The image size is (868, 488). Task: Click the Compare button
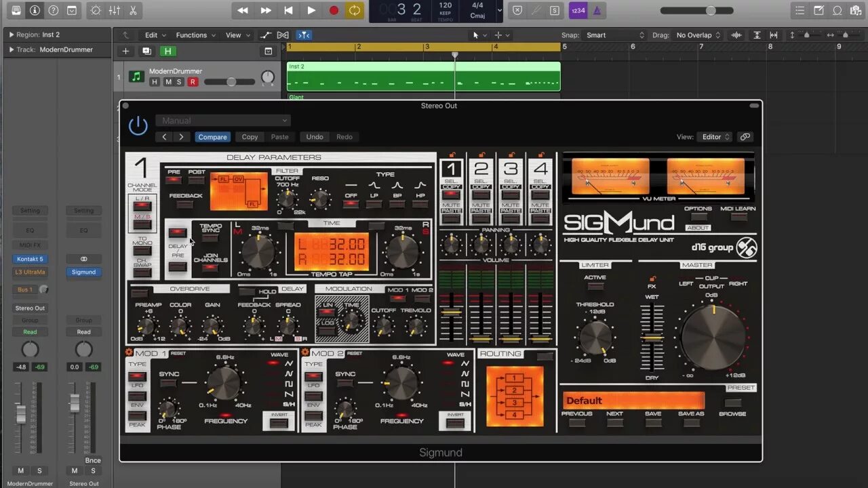pyautogui.click(x=212, y=137)
